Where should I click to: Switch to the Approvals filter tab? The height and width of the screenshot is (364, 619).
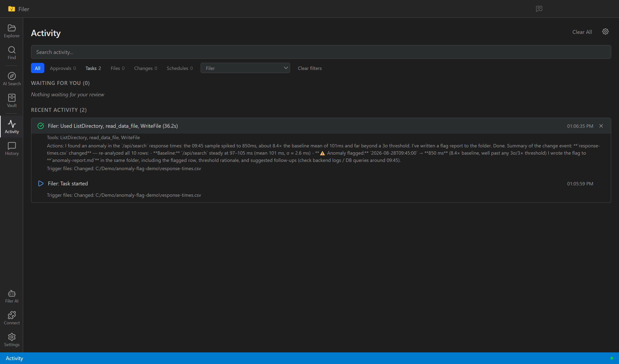click(63, 68)
